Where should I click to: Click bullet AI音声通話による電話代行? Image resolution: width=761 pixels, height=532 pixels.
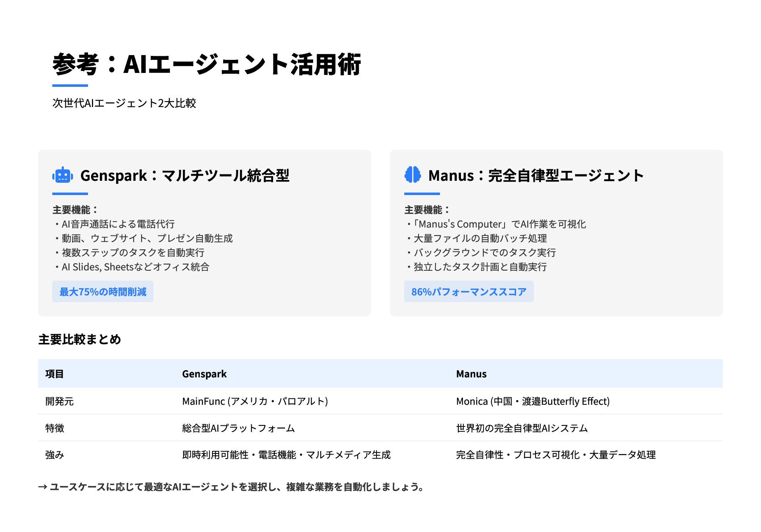coord(114,224)
